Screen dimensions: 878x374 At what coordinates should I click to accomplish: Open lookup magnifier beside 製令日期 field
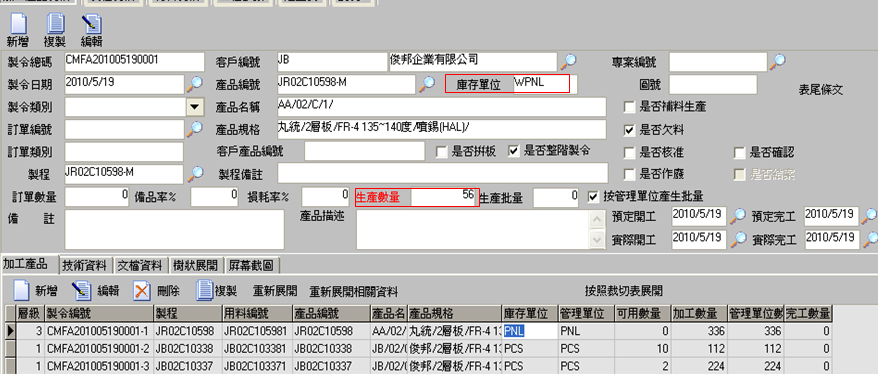click(x=195, y=84)
